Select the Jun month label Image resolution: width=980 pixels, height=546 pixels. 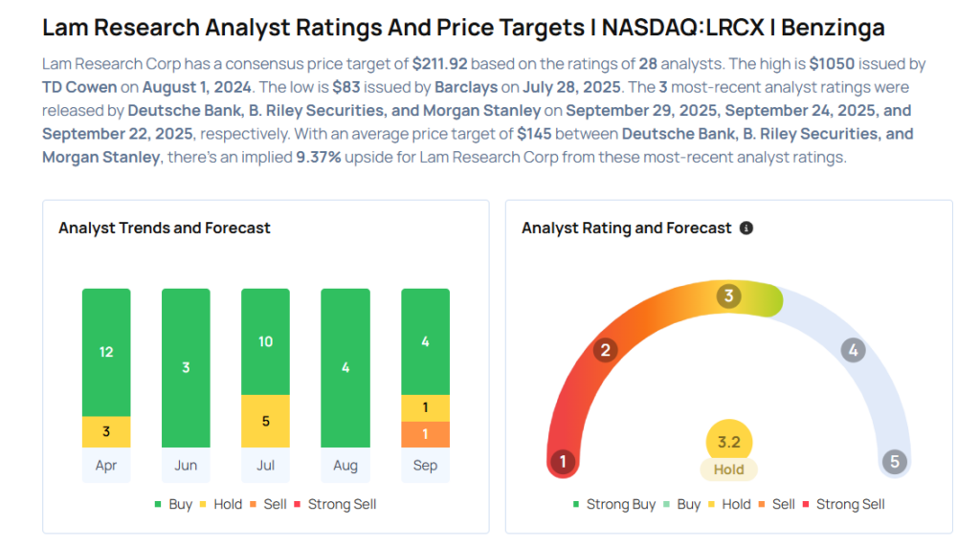coord(186,466)
